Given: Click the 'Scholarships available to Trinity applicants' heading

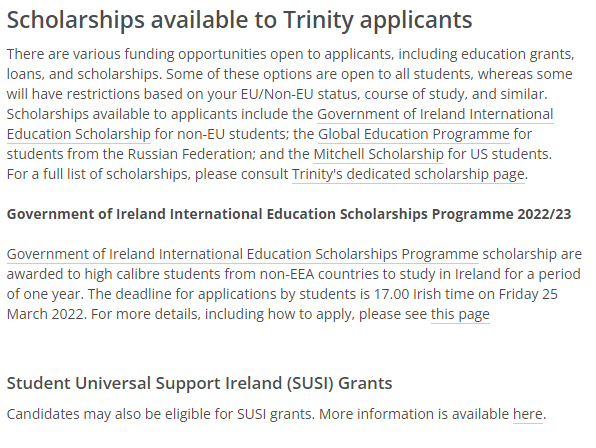Looking at the screenshot, I should click(x=239, y=20).
